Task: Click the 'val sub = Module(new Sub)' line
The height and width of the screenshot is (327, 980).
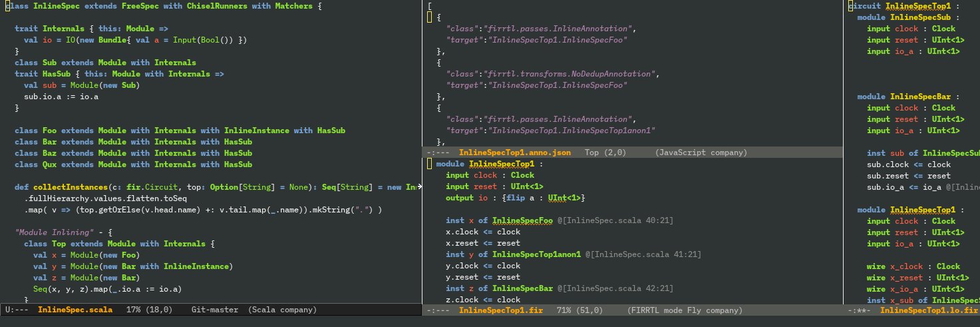Action: (x=82, y=85)
